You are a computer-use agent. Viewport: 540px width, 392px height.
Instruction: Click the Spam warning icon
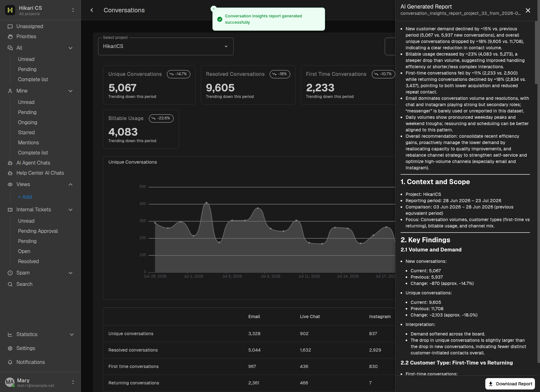pos(10,273)
